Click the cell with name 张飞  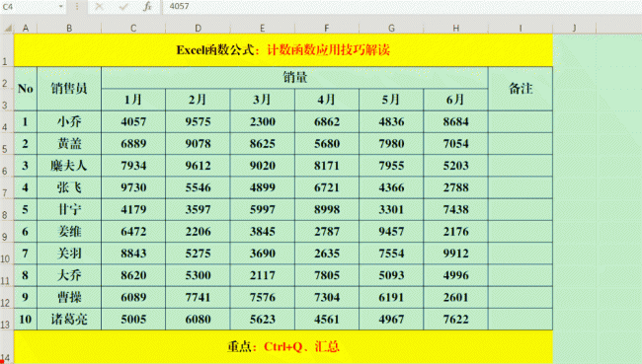click(x=69, y=187)
